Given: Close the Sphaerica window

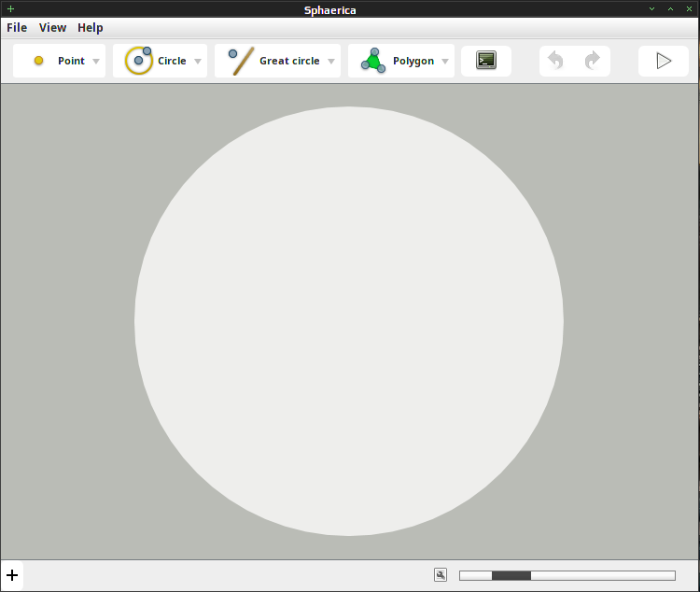Looking at the screenshot, I should point(690,9).
